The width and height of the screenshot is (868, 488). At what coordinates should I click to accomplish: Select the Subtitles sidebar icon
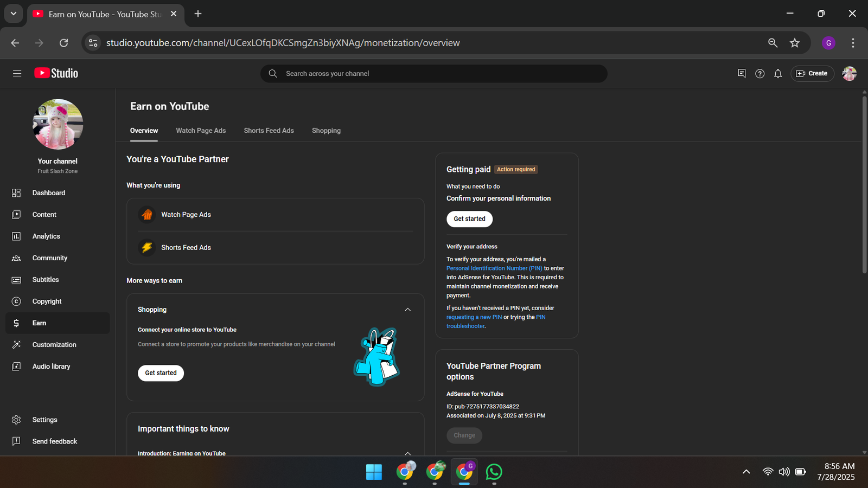coord(16,280)
